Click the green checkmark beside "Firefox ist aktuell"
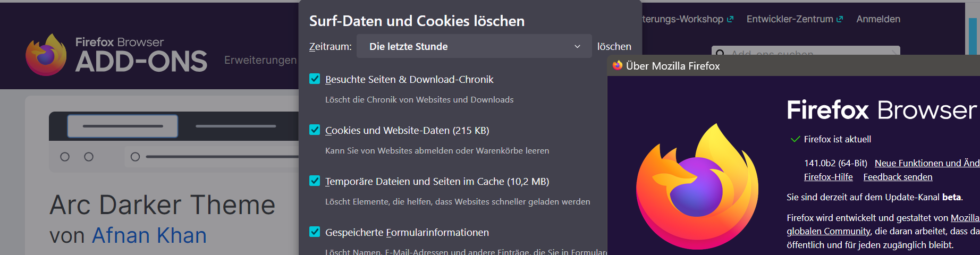This screenshot has height=255, width=980. [x=795, y=139]
